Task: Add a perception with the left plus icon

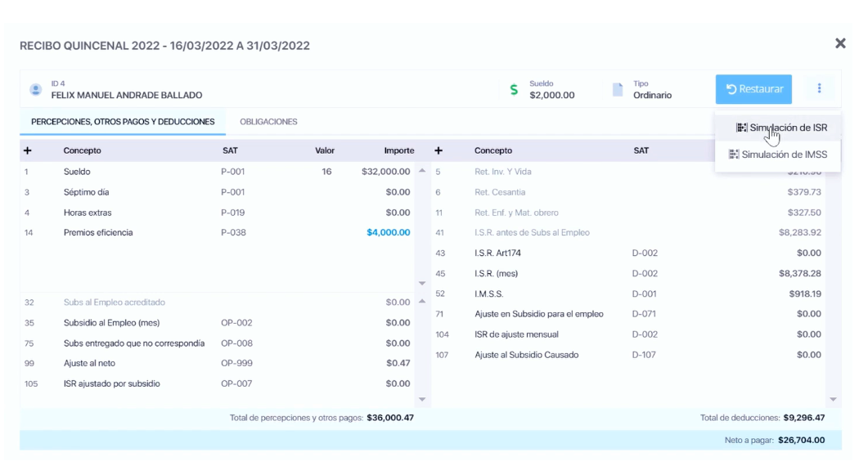Action: click(27, 150)
